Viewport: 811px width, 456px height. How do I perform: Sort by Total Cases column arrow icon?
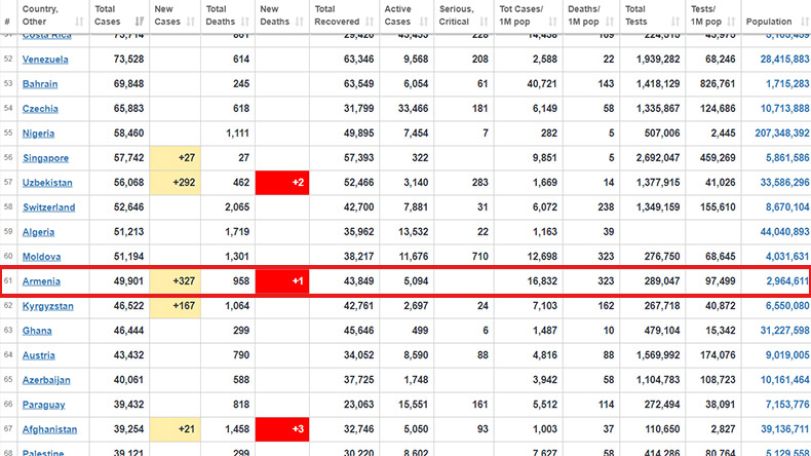139,22
